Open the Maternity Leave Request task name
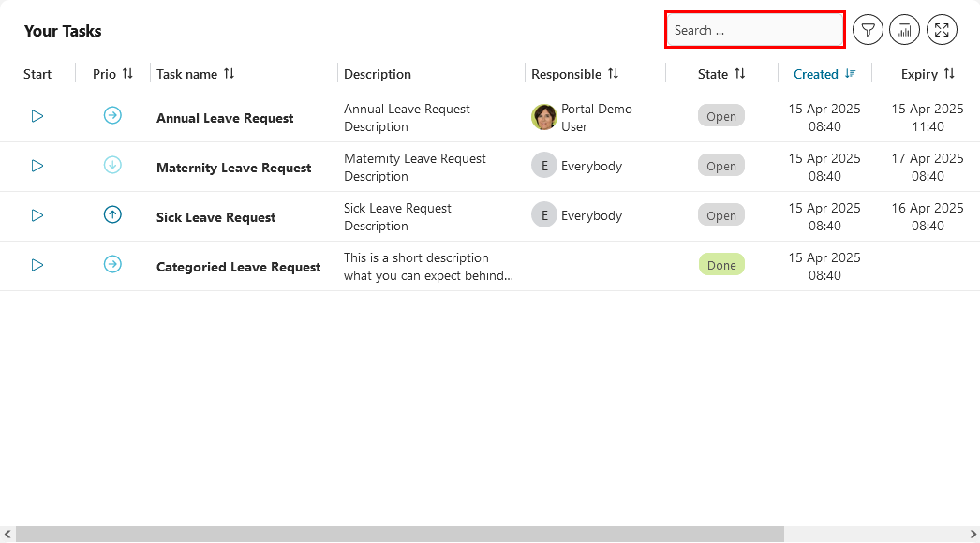The image size is (980, 543). [233, 168]
